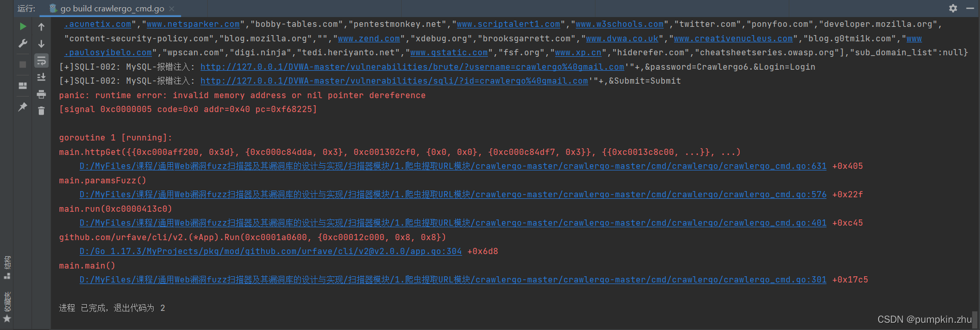980x330 pixels.
Task: Close the go build crawlergo_cmd.go tab
Action: (x=172, y=9)
